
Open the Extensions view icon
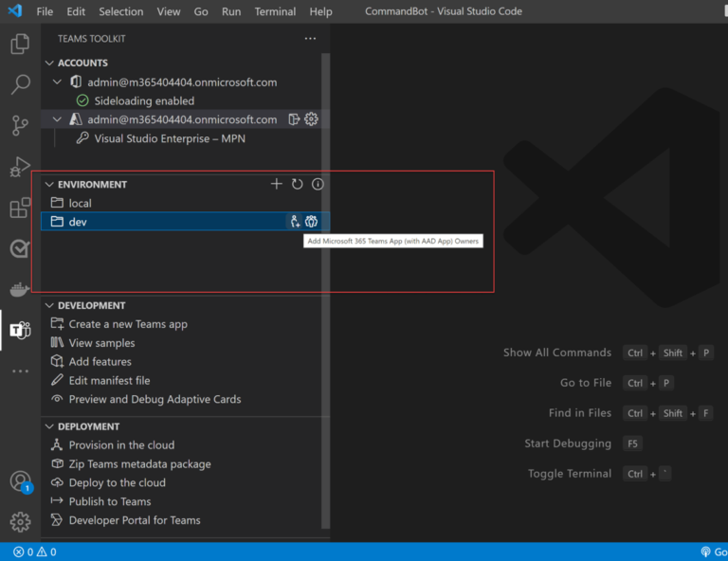(x=20, y=208)
